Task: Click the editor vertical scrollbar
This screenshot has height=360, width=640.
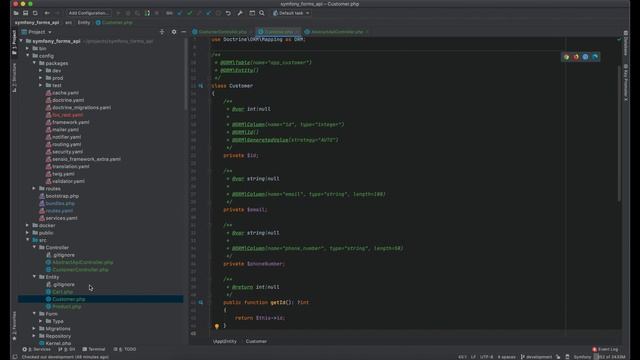Action: pyautogui.click(x=619, y=133)
